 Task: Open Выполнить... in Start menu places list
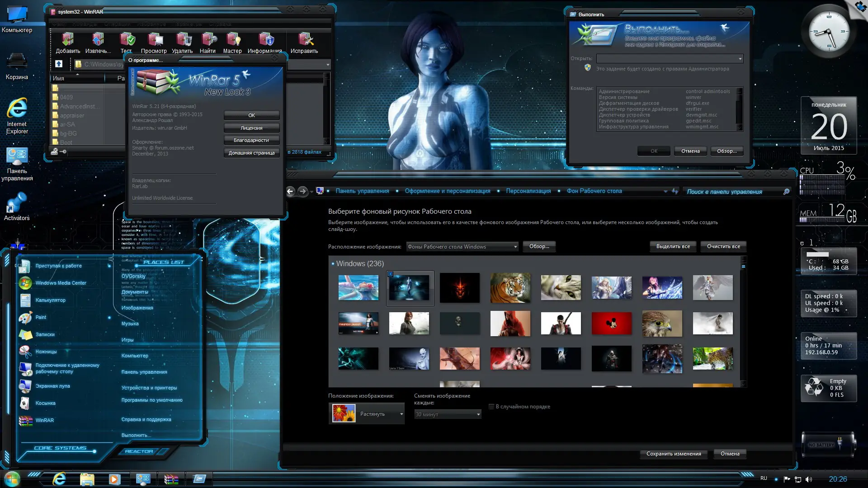[x=136, y=435]
